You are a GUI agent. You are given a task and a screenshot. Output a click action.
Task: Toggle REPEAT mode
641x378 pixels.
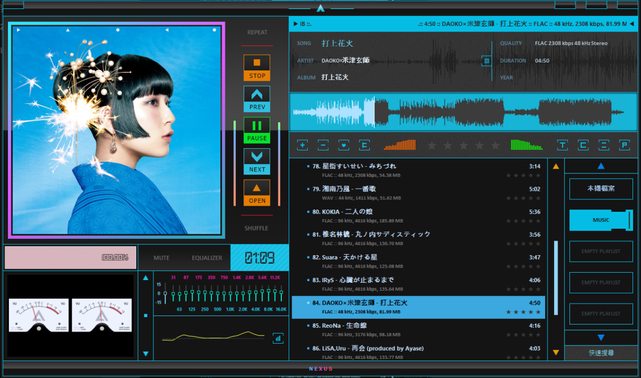(x=257, y=32)
